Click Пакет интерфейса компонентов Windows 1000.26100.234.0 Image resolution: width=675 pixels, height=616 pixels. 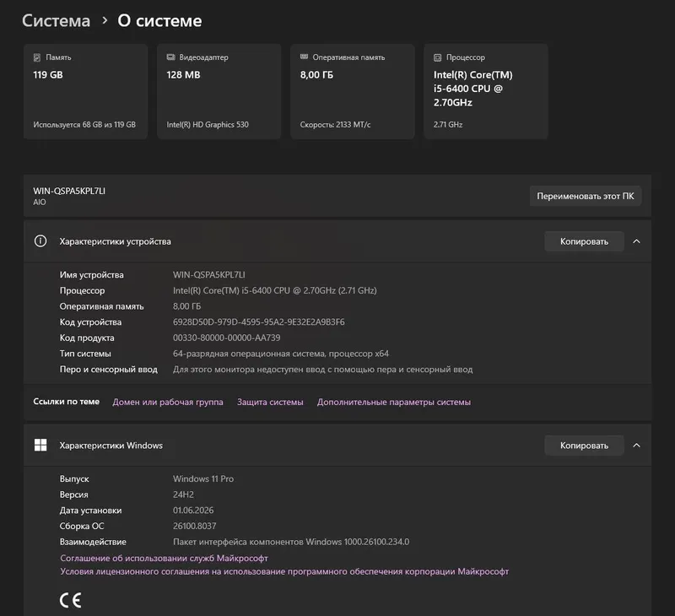291,542
